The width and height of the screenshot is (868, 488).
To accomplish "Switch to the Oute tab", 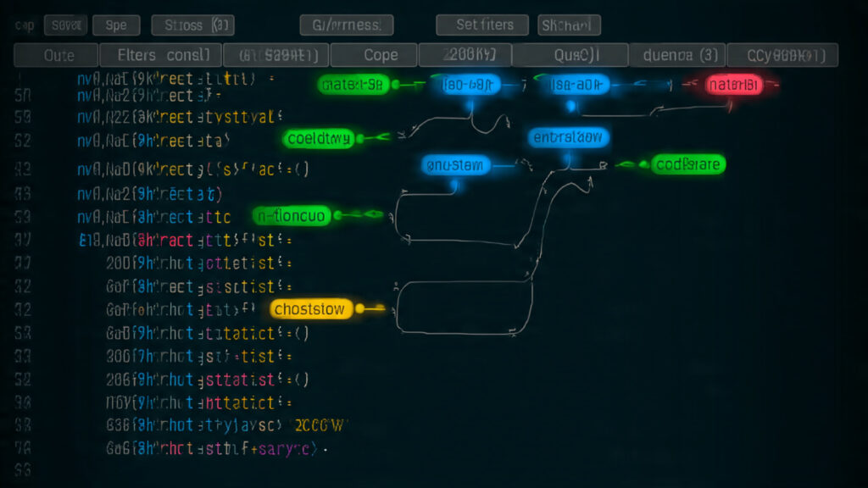I will [x=56, y=54].
